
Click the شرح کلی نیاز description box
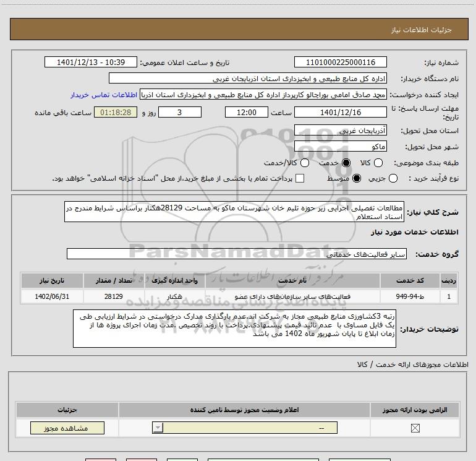pyautogui.click(x=234, y=212)
